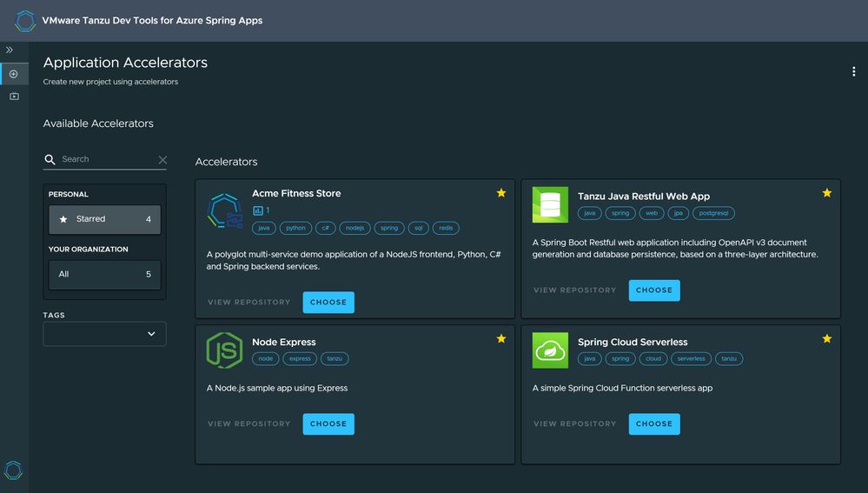Image resolution: width=868 pixels, height=493 pixels.
Task: Choose the Acme Fitness Store accelerator
Action: 328,303
